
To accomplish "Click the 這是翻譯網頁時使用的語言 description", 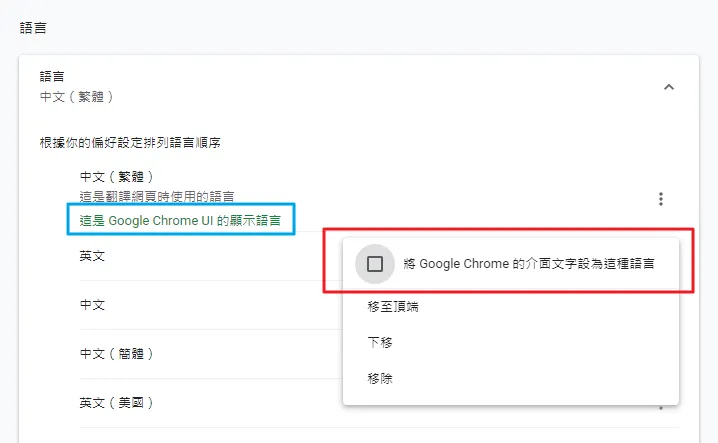I will pyautogui.click(x=157, y=196).
